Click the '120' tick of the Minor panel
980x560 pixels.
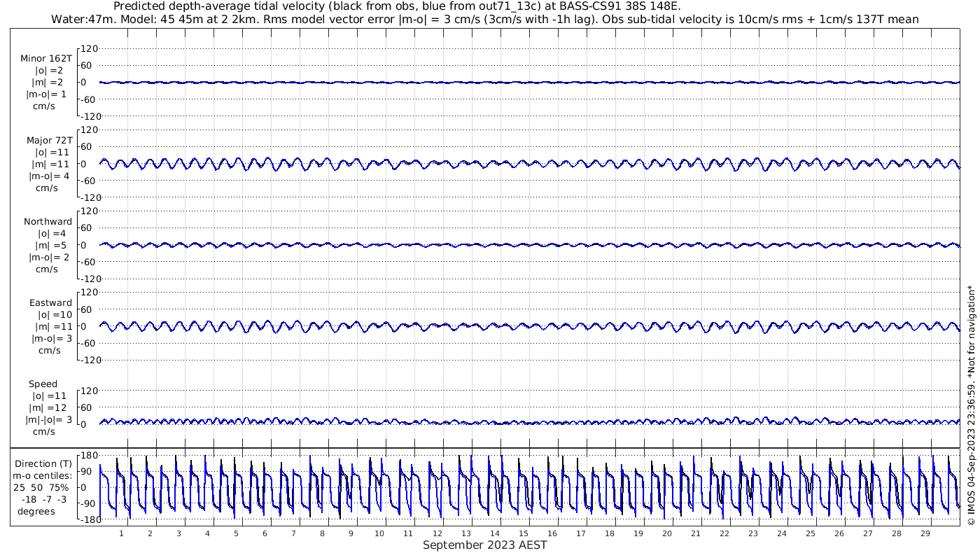coord(88,48)
